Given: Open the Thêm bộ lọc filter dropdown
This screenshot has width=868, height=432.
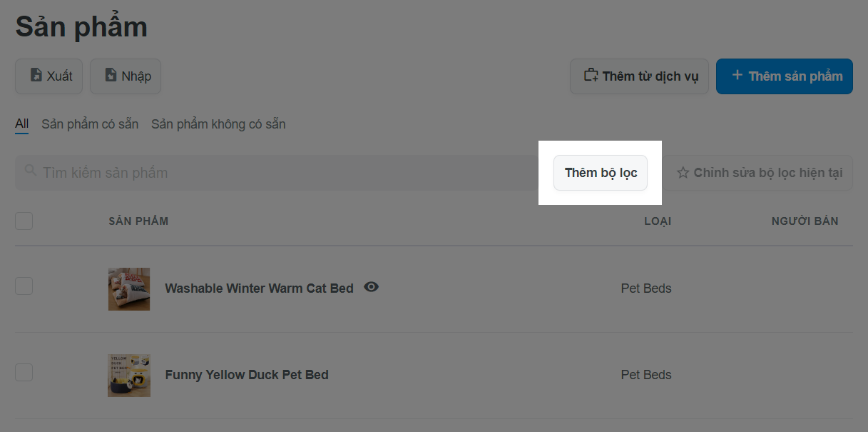Looking at the screenshot, I should pyautogui.click(x=601, y=173).
